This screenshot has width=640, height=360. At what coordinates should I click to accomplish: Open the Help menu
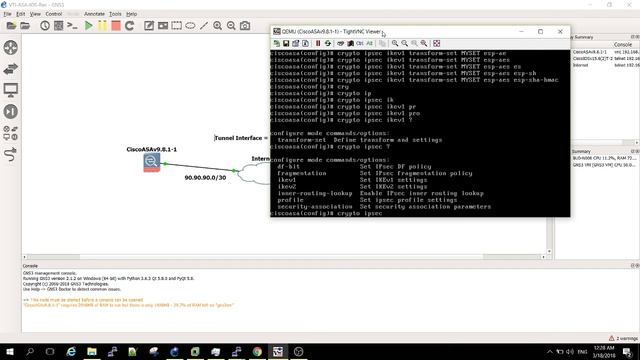131,14
